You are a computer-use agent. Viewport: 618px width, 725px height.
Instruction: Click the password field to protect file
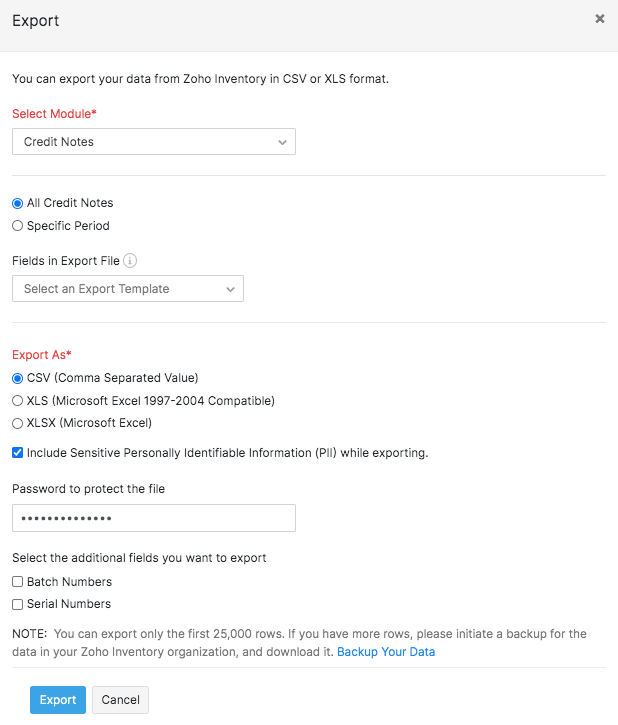pyautogui.click(x=153, y=518)
